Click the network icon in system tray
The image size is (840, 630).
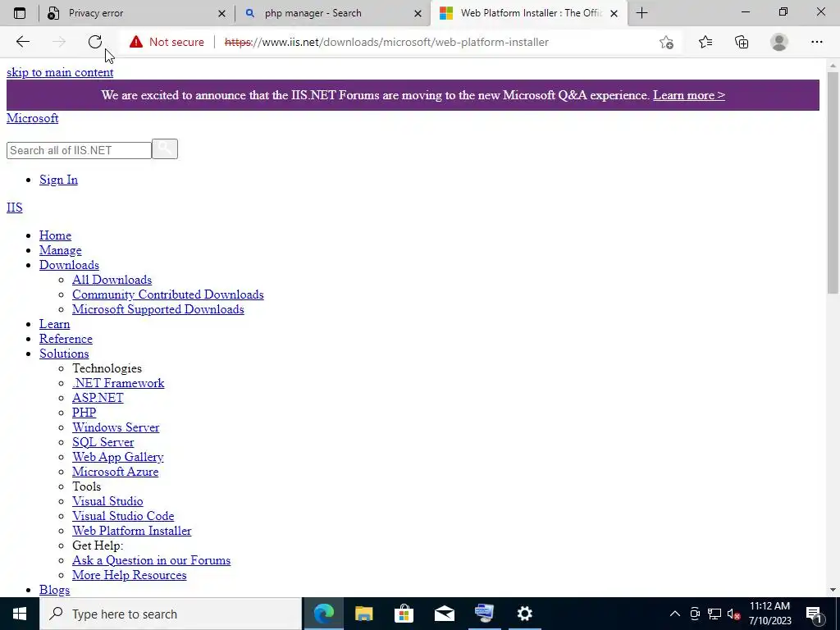[x=714, y=614]
